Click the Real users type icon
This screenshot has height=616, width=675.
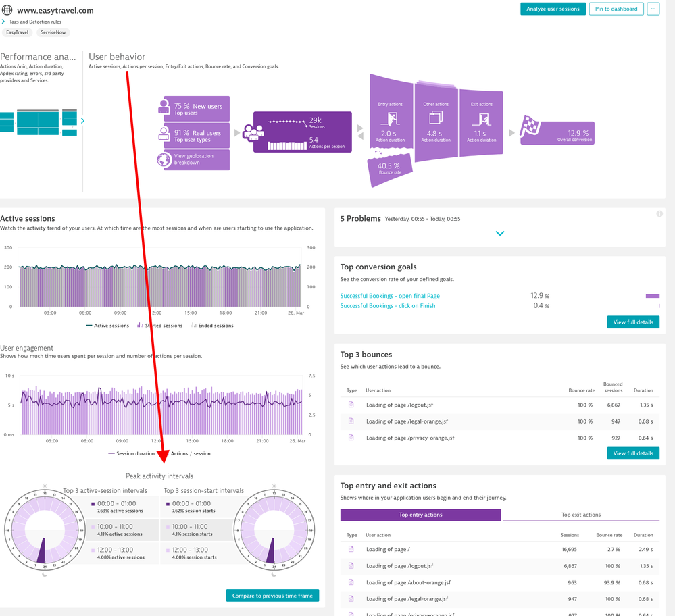[164, 133]
